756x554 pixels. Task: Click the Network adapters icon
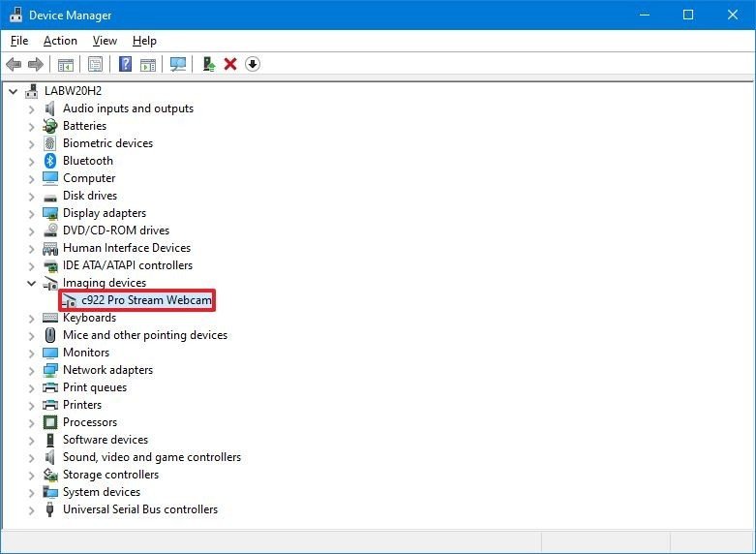tap(50, 370)
